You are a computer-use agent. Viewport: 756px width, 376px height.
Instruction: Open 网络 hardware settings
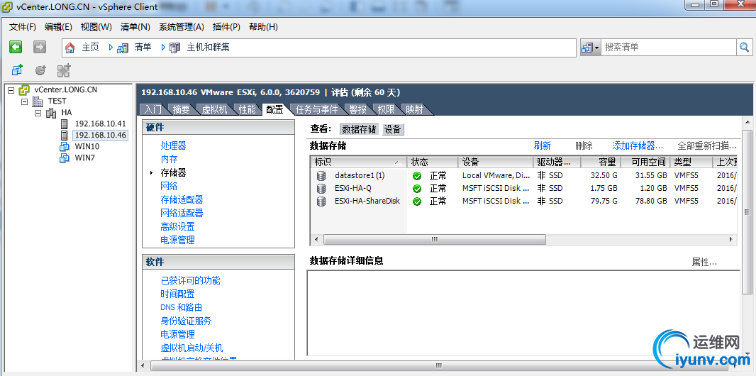[169, 186]
